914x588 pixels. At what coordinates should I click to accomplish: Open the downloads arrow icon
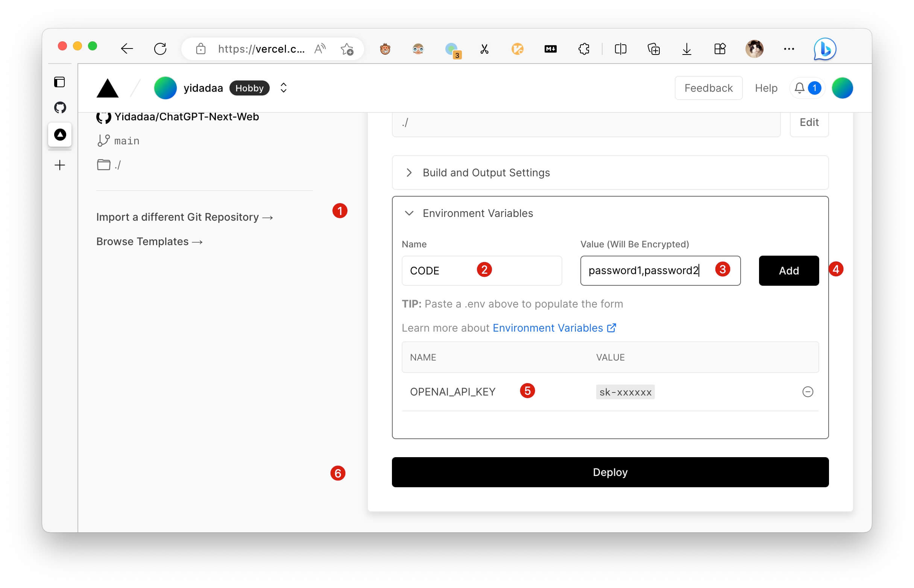[x=687, y=49]
